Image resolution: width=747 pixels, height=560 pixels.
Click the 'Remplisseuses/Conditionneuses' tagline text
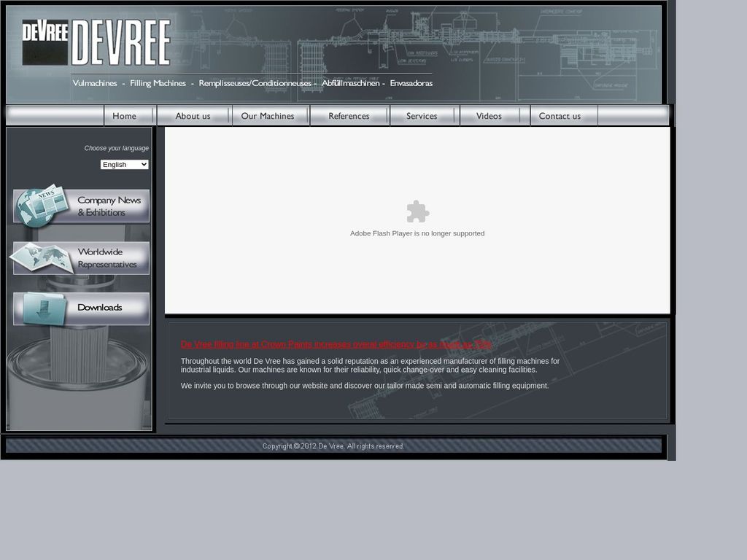coord(255,83)
